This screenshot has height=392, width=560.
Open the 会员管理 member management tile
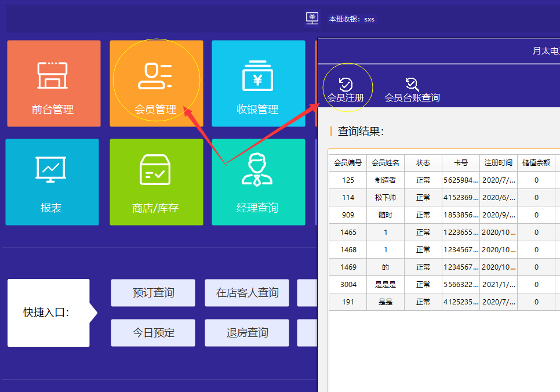pyautogui.click(x=156, y=84)
